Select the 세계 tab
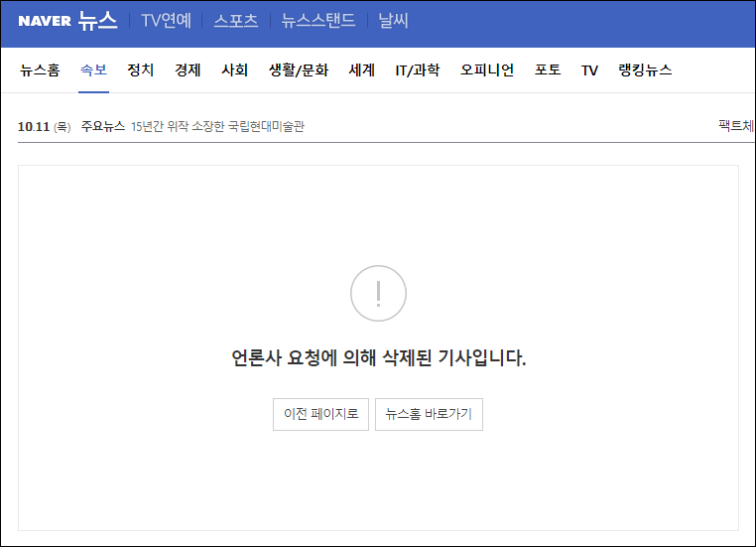Screen dimensions: 756x547 361,70
